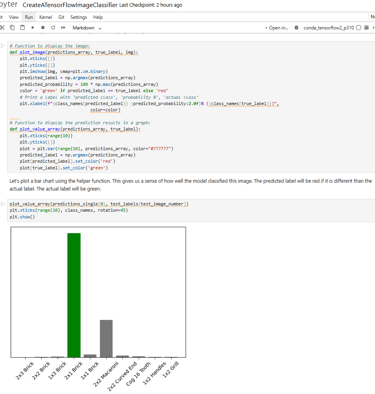The width and height of the screenshot is (375, 394).
Task: Open the View menu
Action: click(14, 17)
